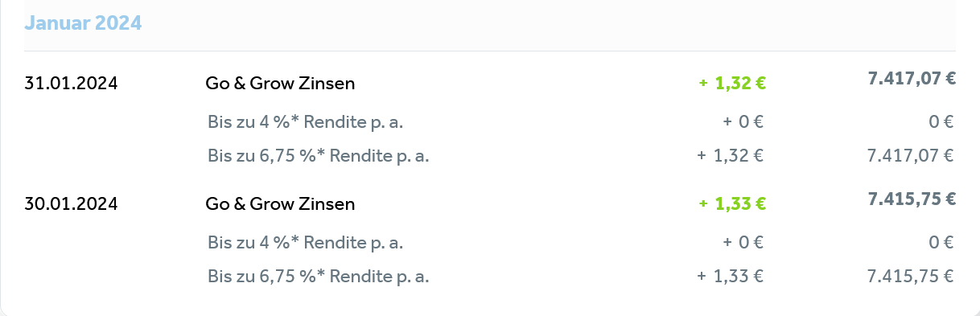This screenshot has width=980, height=316.
Task: Click the grey 7.417,07 € sub-balance
Action: point(911,156)
